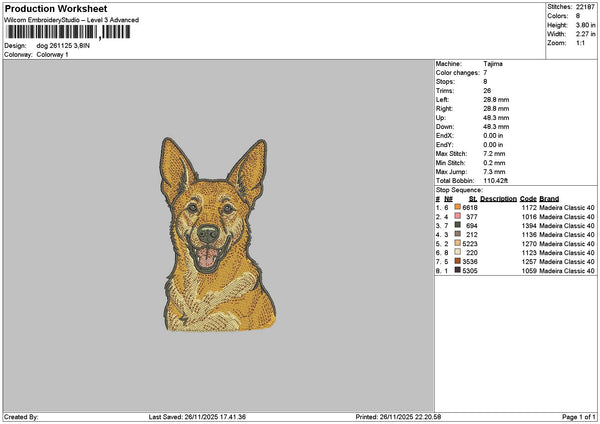Click the 'Code' column header
Screen dimensions: 600x424
528,199
